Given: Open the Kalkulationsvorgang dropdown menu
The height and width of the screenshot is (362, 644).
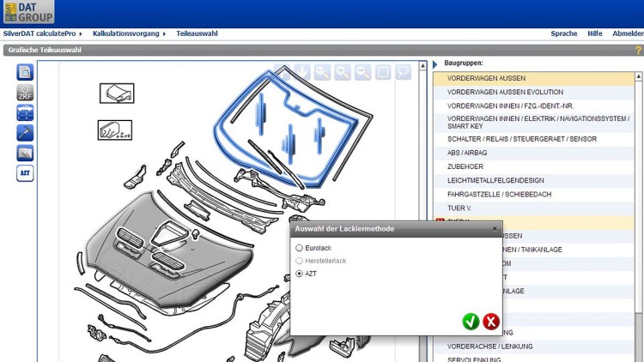Looking at the screenshot, I should (129, 33).
